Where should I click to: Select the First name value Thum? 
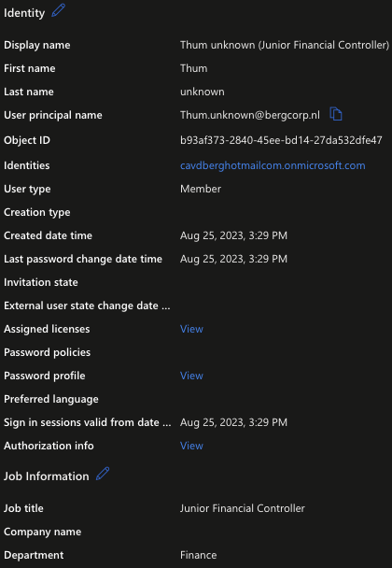(193, 68)
